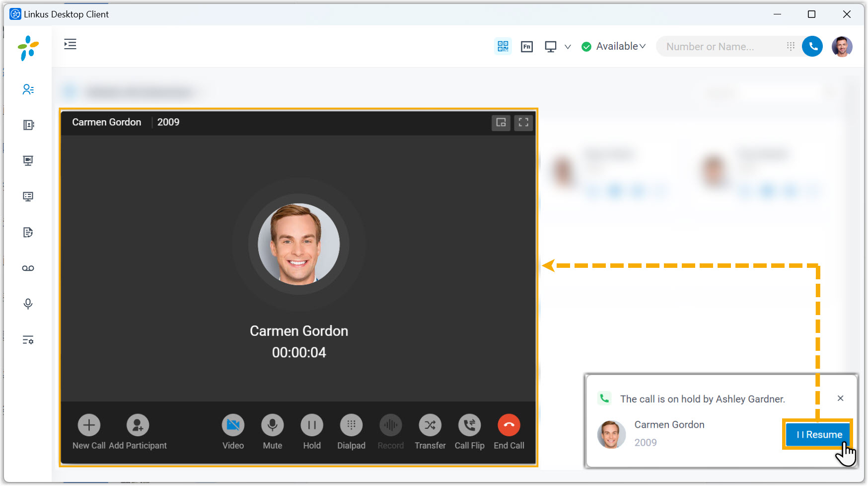868x486 pixels.
Task: Toggle Video camera on the call
Action: pos(233,425)
